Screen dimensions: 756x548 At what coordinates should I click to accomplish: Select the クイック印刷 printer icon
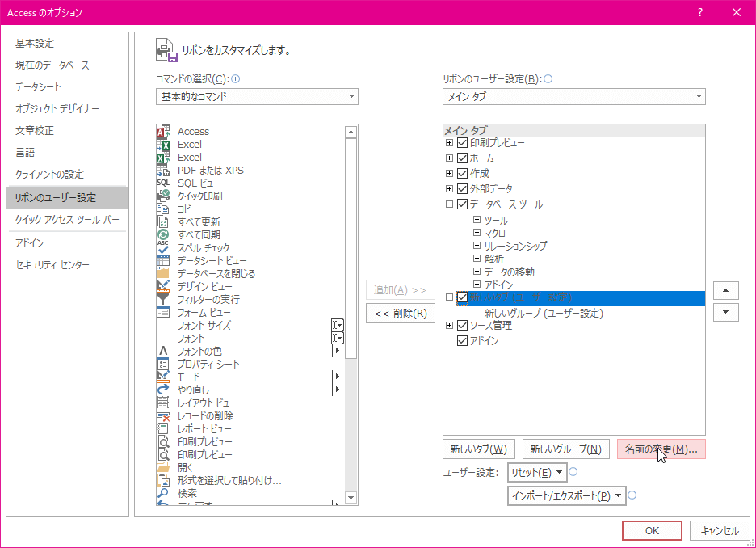pyautogui.click(x=163, y=196)
